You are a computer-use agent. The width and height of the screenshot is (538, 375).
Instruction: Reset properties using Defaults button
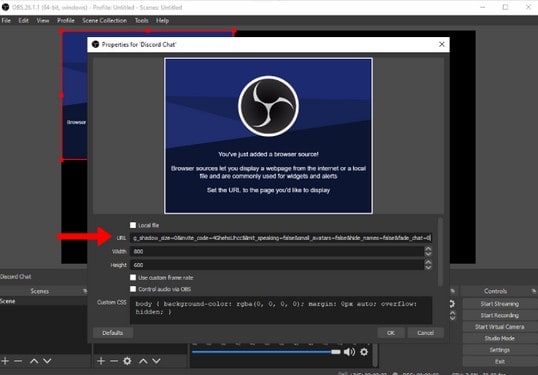(x=113, y=333)
